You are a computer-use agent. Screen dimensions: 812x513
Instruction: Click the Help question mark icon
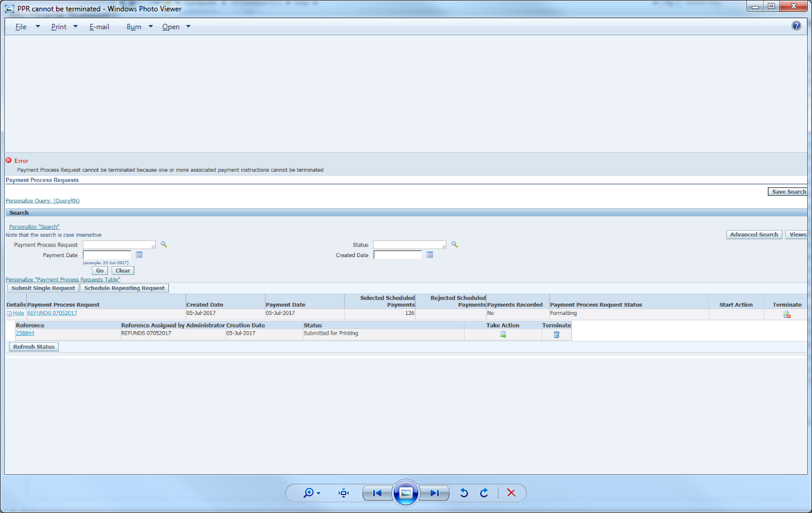(796, 26)
